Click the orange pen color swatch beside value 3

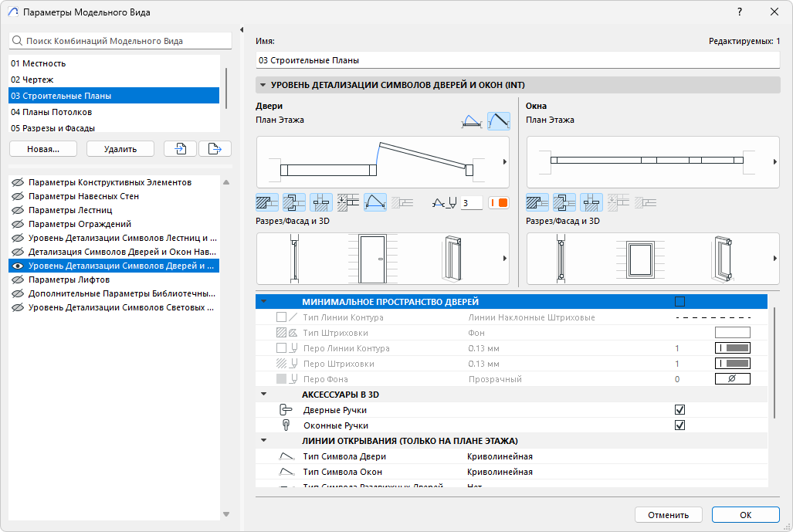point(498,203)
